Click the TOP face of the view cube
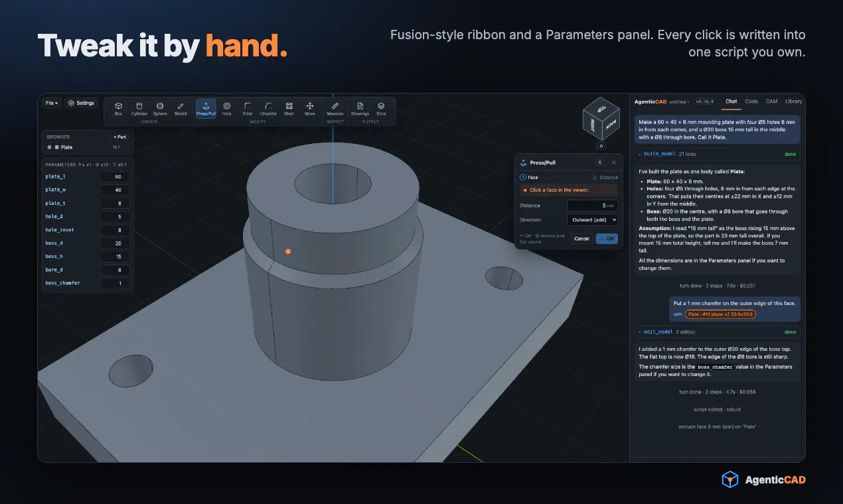This screenshot has height=504, width=843. (601, 109)
